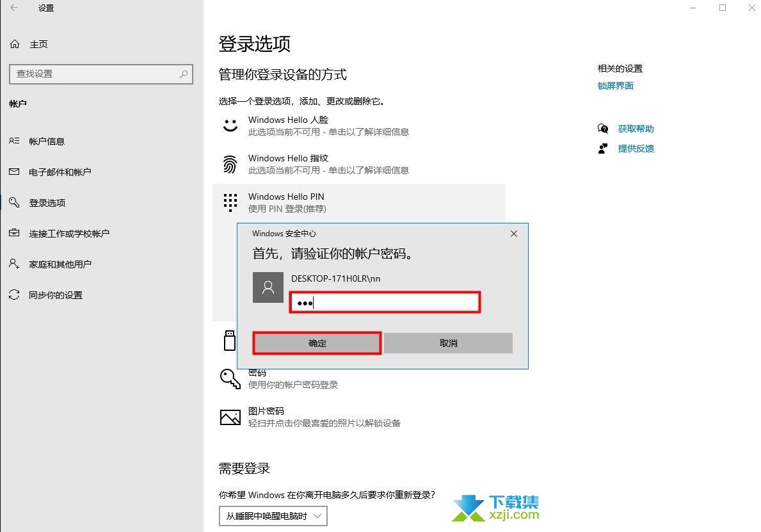This screenshot has width=761, height=532.
Task: Click the 连接工作或学校帐户 briefcase icon
Action: tap(14, 233)
